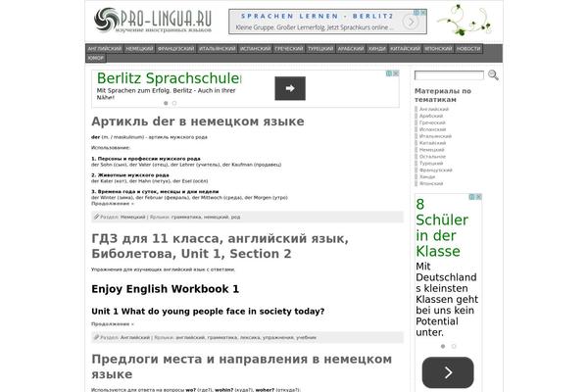Open sidebar category 'Испанский'

coord(433,129)
